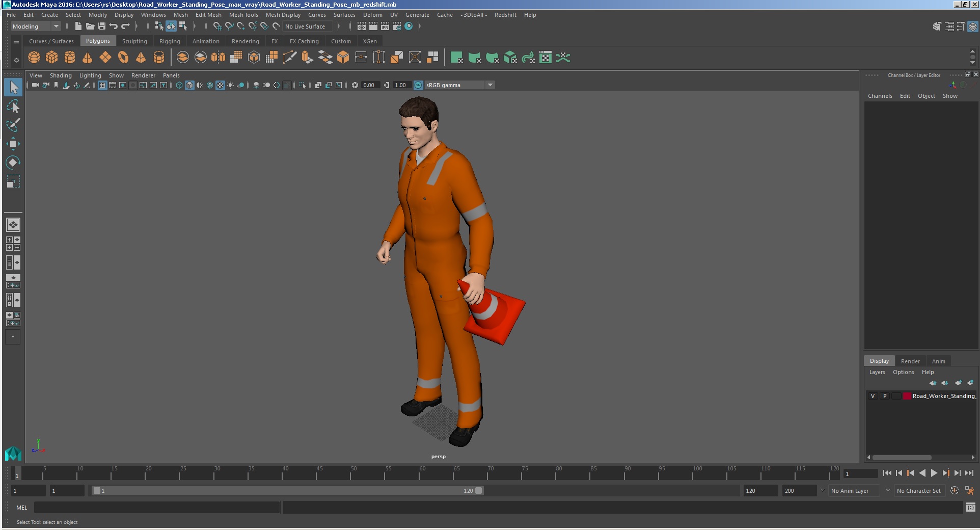Create a polygon torus from shelf

123,58
